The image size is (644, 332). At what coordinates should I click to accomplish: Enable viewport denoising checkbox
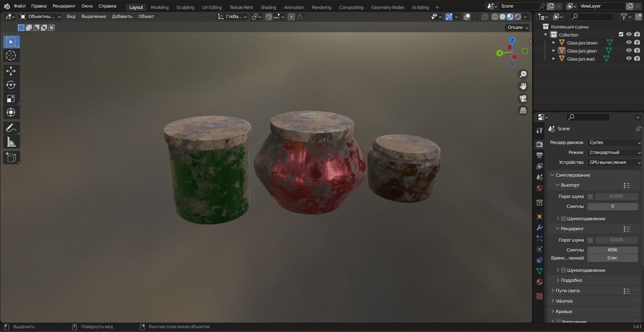coord(563,218)
